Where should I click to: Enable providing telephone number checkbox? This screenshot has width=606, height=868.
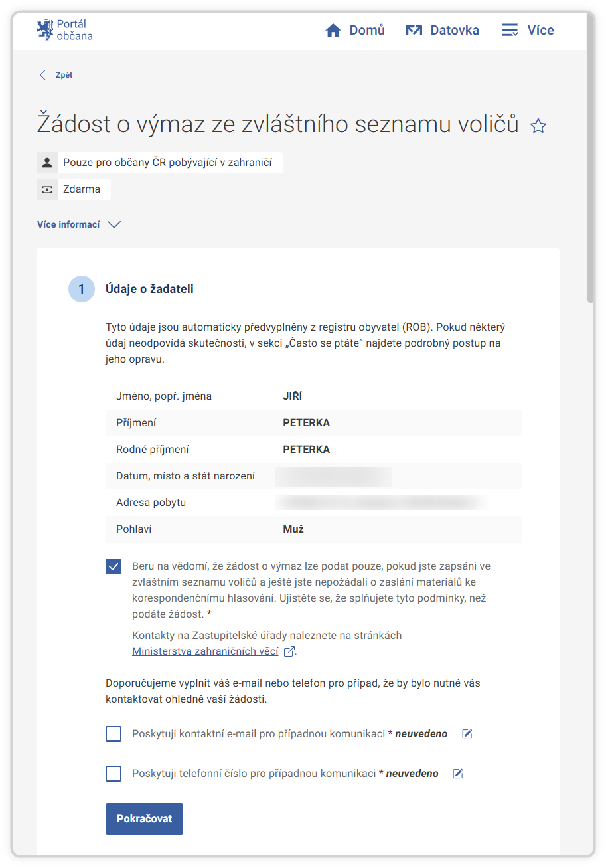pyautogui.click(x=114, y=774)
